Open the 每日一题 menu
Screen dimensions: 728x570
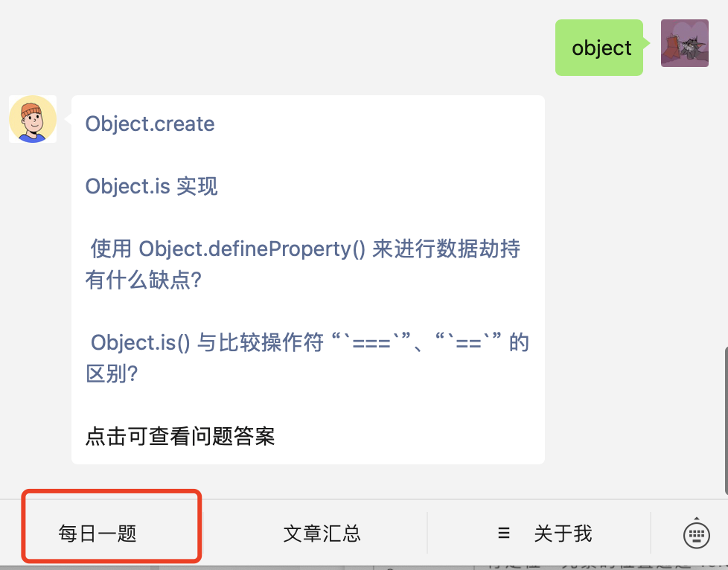111,534
